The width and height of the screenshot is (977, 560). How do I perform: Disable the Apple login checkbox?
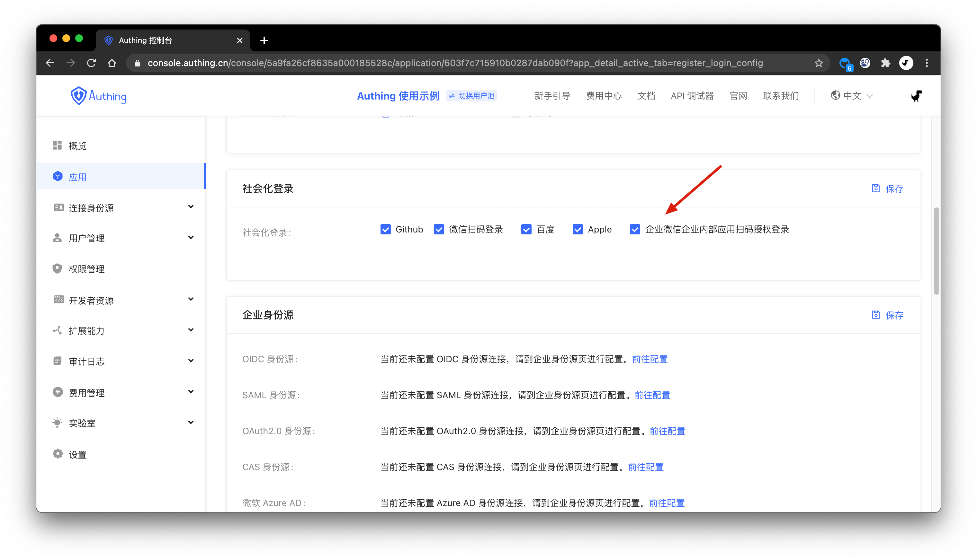(x=578, y=230)
